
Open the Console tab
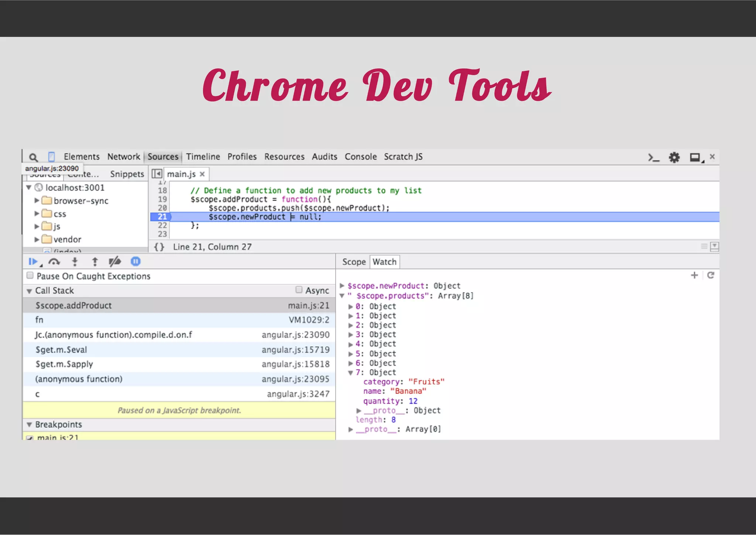pos(361,157)
